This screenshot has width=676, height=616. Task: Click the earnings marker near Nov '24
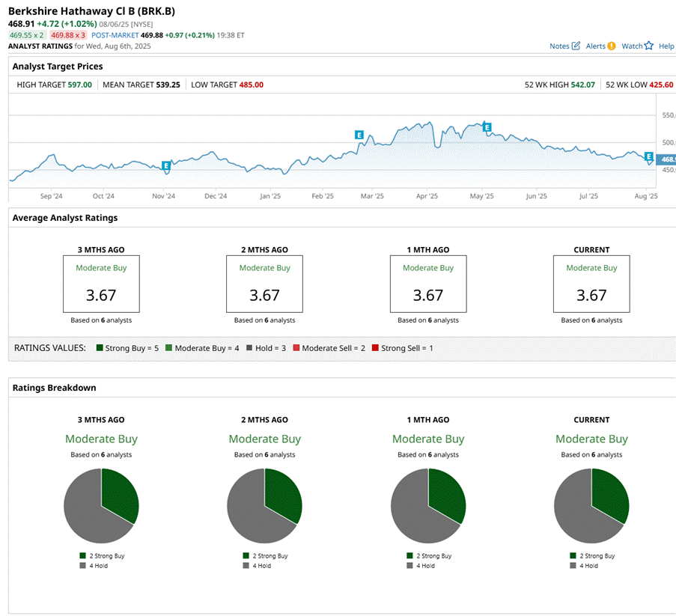(x=166, y=165)
